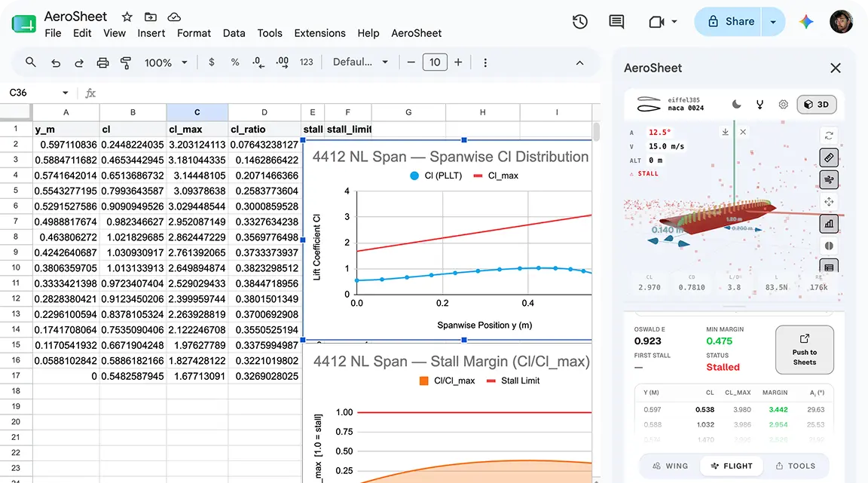Open the settings gear in AeroSheet panel

pos(783,104)
